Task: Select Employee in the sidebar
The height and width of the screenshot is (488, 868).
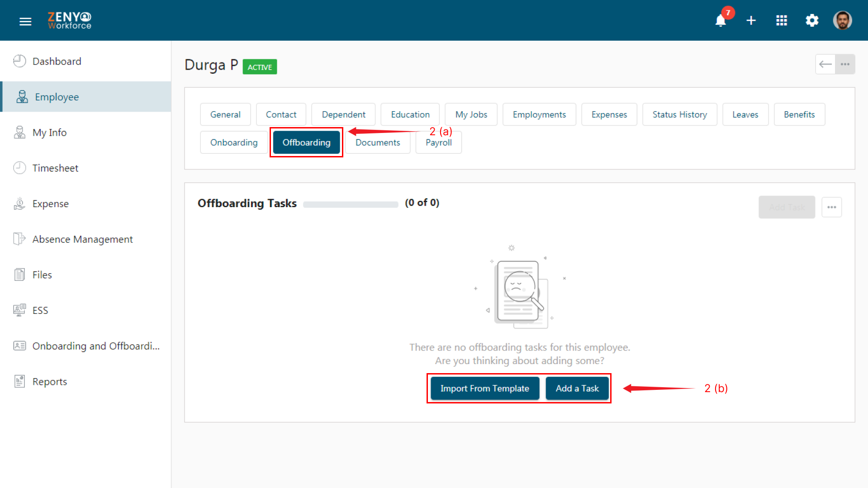Action: (85, 97)
